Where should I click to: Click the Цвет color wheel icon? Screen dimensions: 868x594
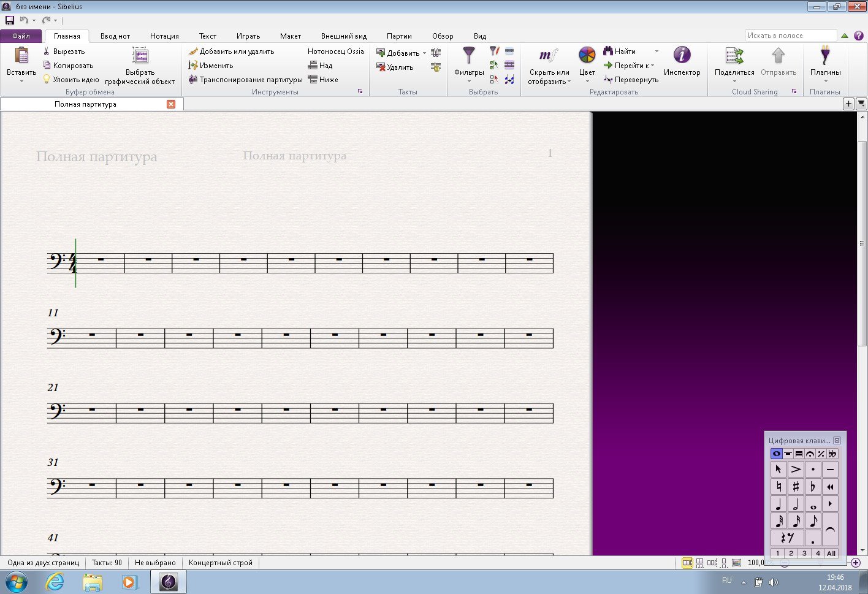587,55
